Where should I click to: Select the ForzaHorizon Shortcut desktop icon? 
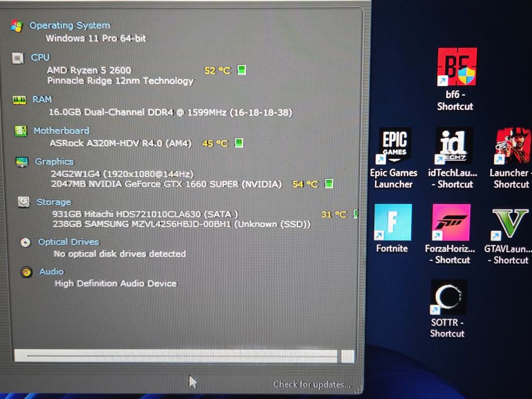tap(450, 234)
